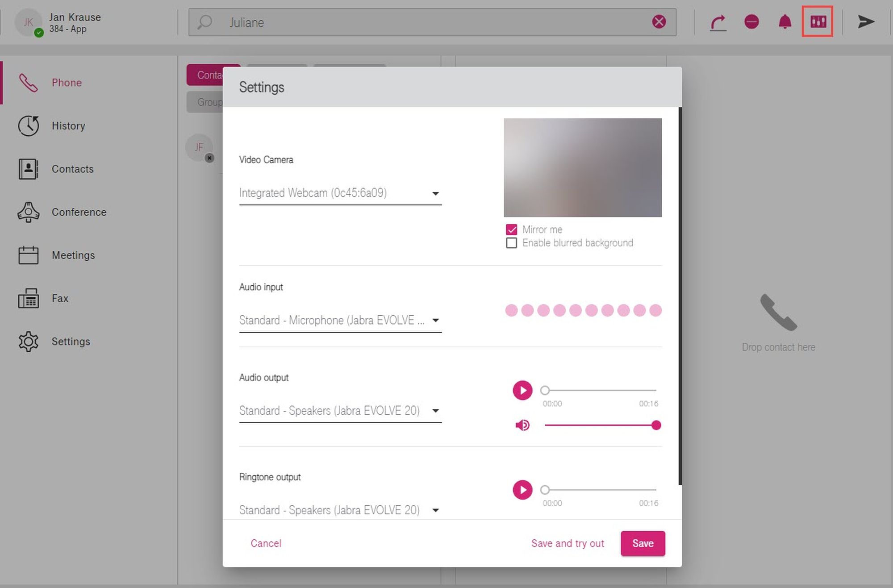Play the audio output test sound
The image size is (893, 588).
pos(522,391)
